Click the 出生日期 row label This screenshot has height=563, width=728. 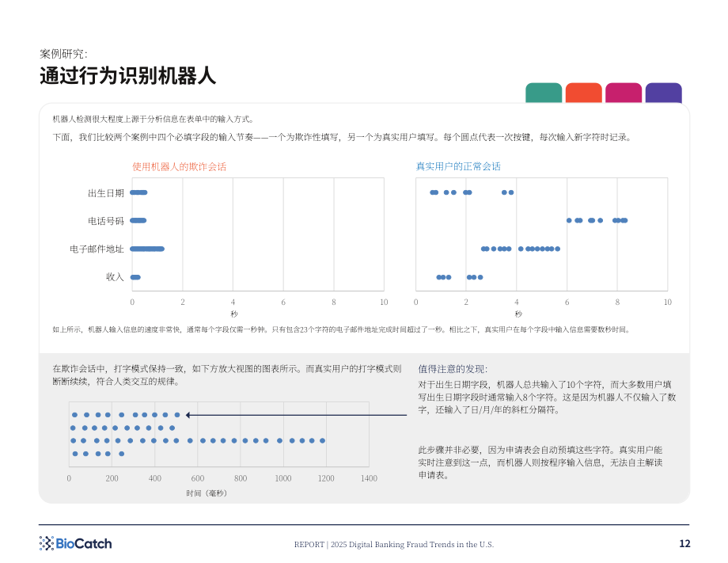click(x=106, y=192)
